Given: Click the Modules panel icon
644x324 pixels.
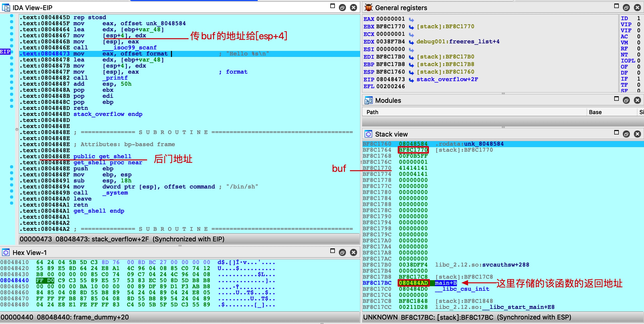Looking at the screenshot, I should (368, 100).
